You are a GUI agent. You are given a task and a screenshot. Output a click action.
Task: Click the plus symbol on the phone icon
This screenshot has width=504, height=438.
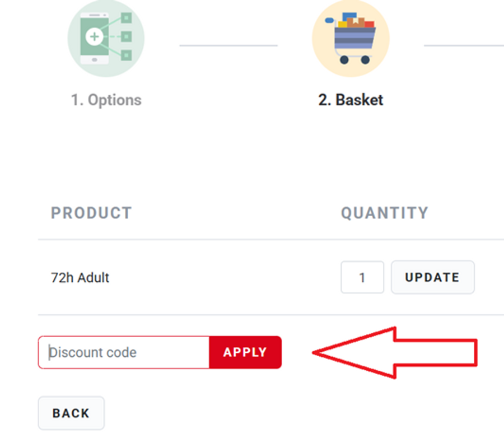(95, 37)
